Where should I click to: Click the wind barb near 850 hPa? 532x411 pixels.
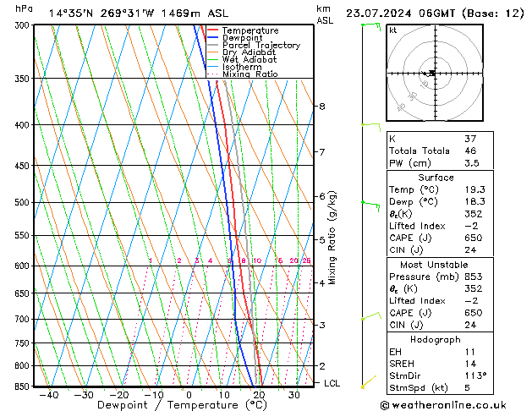(368, 383)
